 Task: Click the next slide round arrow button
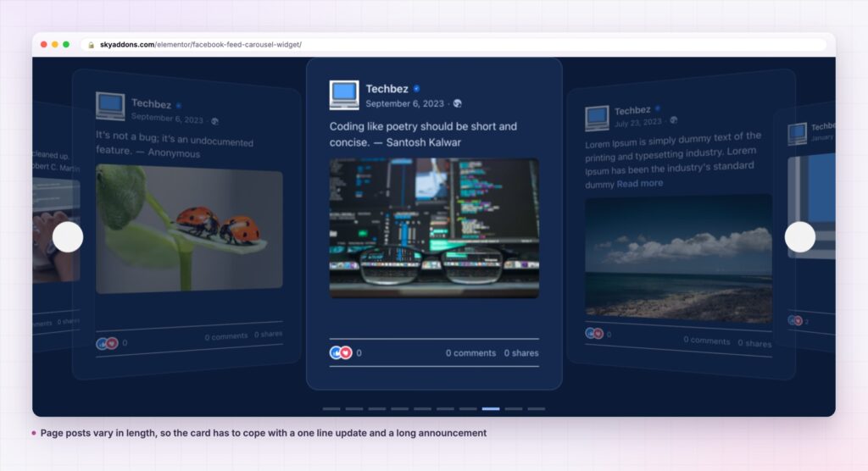click(800, 237)
